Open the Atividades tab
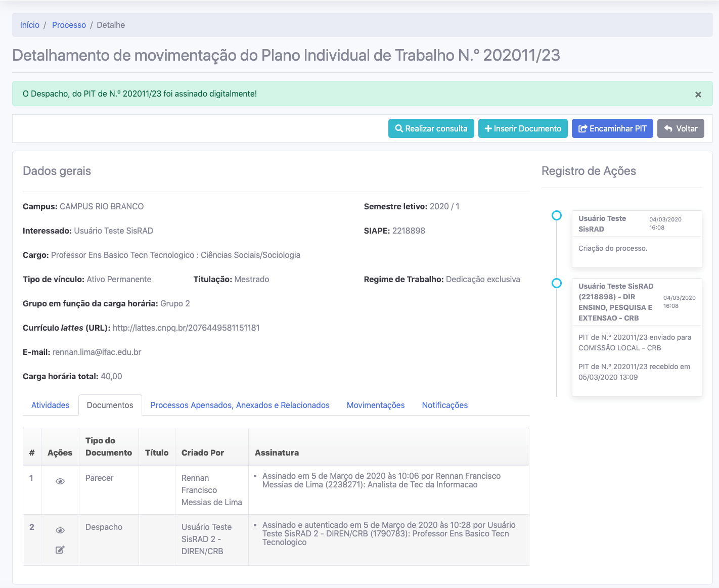 click(51, 405)
